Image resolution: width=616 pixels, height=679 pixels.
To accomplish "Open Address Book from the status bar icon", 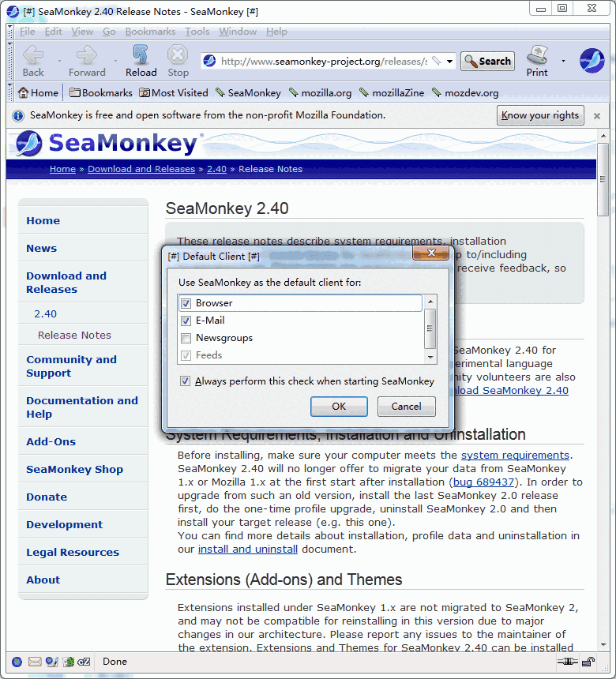I will 69,662.
